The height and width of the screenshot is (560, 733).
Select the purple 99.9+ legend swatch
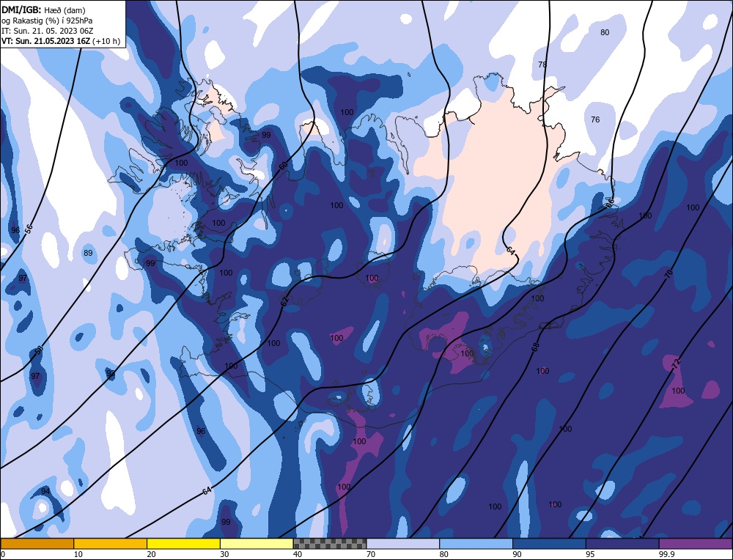tap(696, 544)
